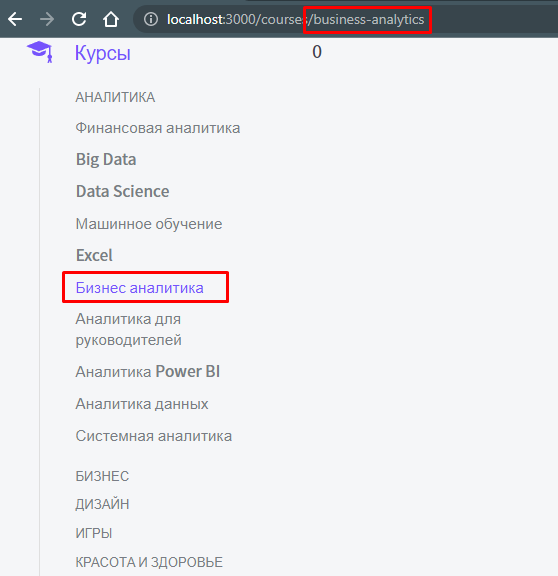Open the highlighted Бизнес аналитика link
This screenshot has width=558, height=576.
pyautogui.click(x=139, y=288)
